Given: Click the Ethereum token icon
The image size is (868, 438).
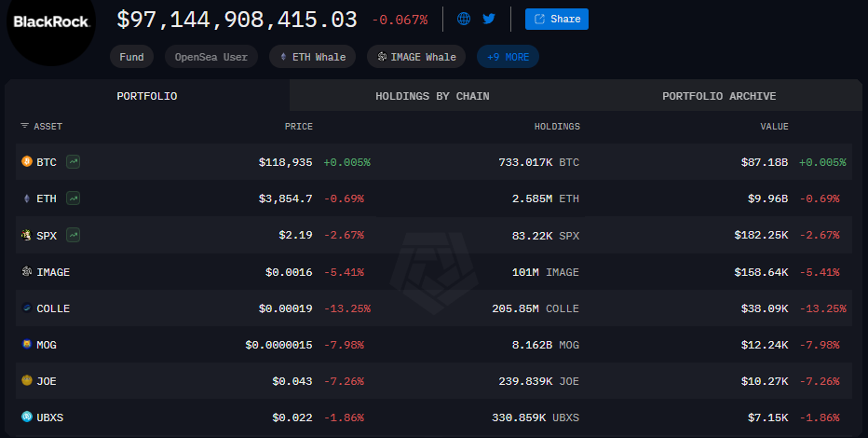Looking at the screenshot, I should coord(27,198).
